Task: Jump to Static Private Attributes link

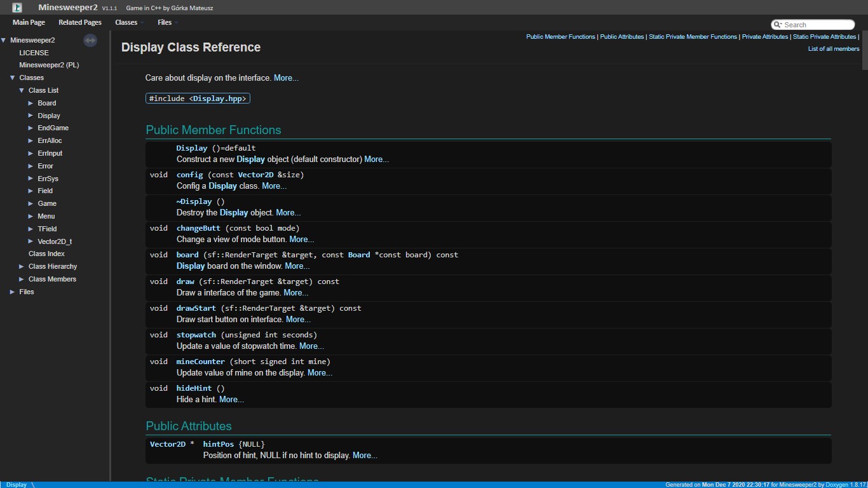Action: click(x=825, y=37)
